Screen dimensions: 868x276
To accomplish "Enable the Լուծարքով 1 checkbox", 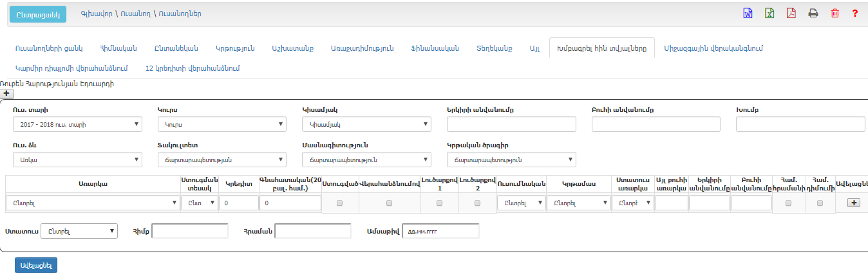I will coord(439,203).
